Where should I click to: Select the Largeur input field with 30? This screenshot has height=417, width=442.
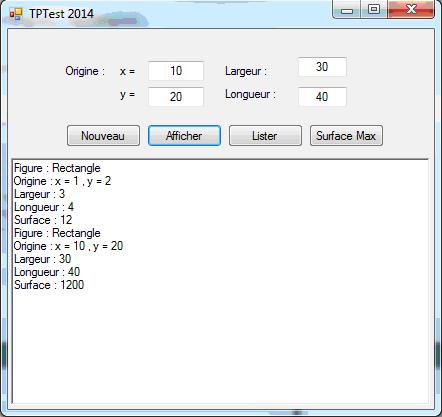322,67
